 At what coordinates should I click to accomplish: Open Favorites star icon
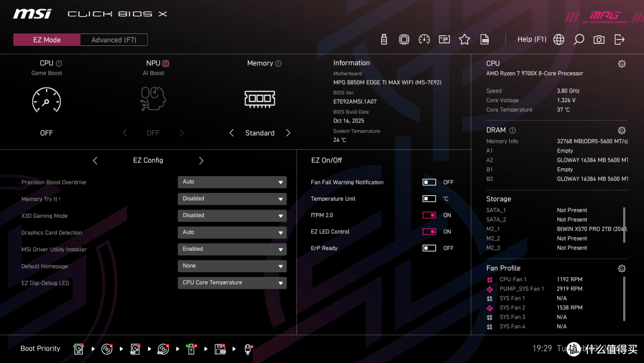pyautogui.click(x=464, y=39)
